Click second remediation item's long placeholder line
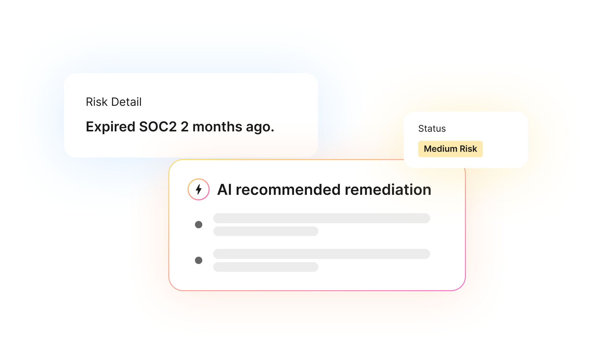 [322, 254]
